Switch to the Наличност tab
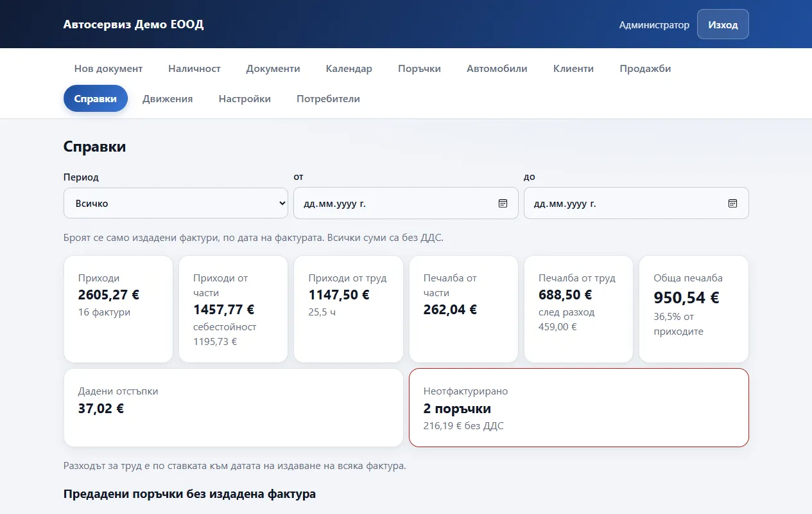 click(x=194, y=68)
